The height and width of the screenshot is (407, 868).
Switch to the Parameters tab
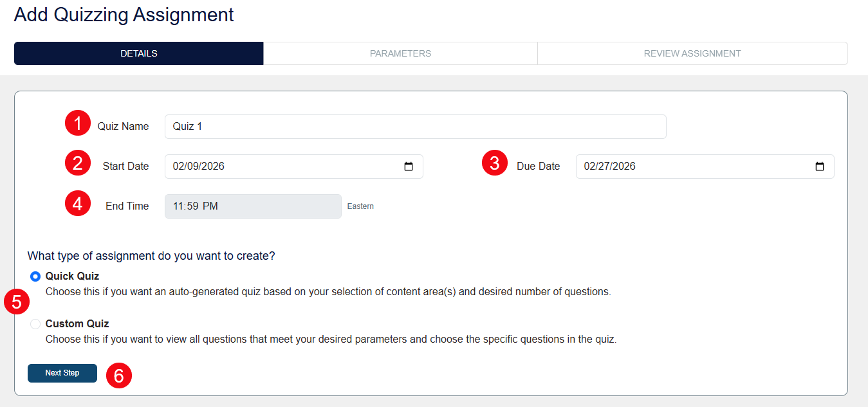coord(400,53)
